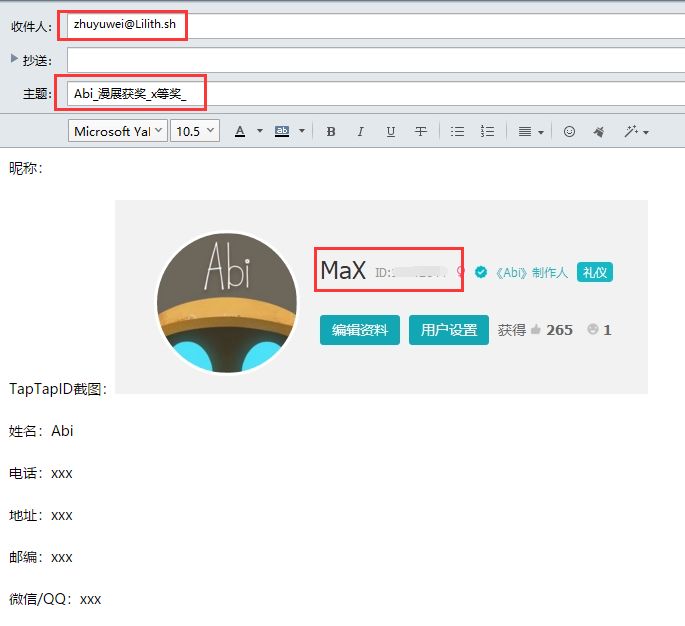
Task: Click the 微信/QQ: xxx line
Action: [x=55, y=599]
